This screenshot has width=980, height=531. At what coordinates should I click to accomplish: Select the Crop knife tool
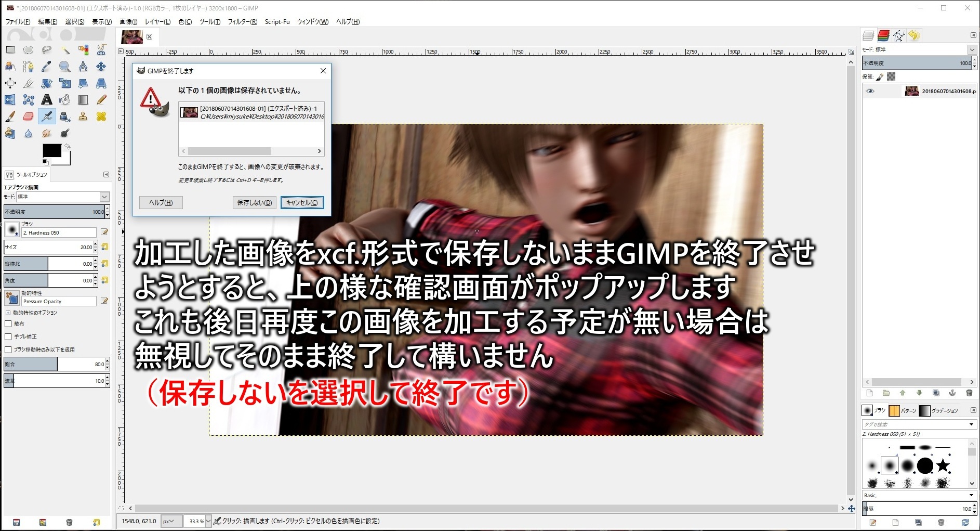(29, 83)
